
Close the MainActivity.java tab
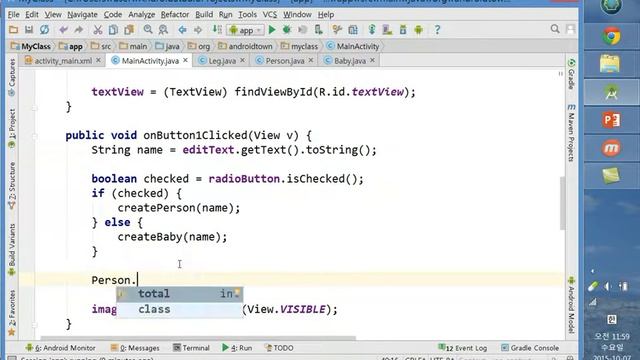[185, 60]
